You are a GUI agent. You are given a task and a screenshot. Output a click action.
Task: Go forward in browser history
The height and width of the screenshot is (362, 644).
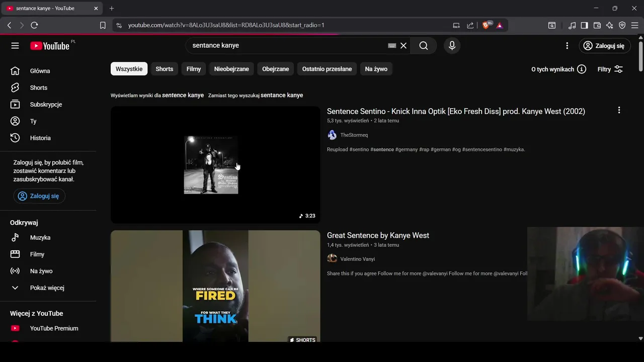click(x=22, y=25)
